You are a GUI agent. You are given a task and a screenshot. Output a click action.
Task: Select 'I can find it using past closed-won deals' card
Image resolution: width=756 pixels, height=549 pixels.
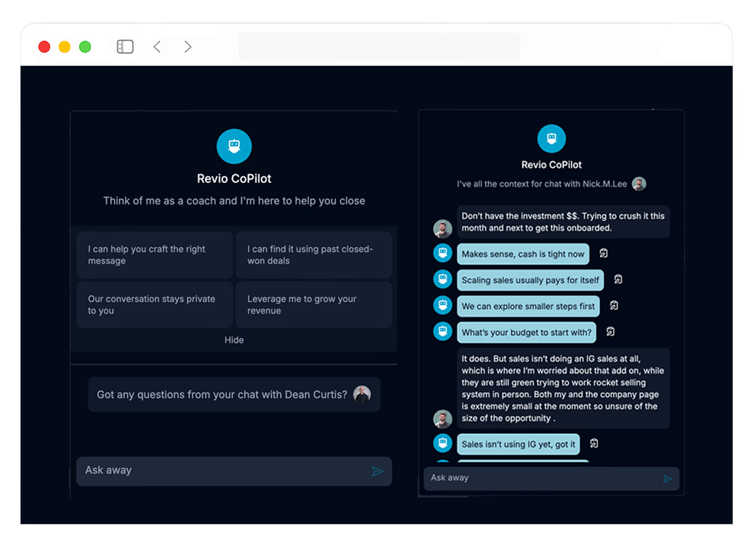[x=313, y=255]
